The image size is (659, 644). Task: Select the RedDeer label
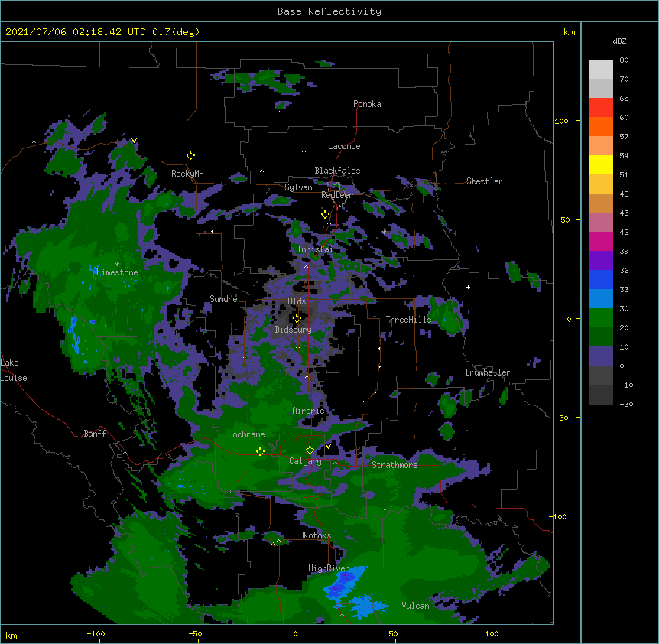coord(336,195)
